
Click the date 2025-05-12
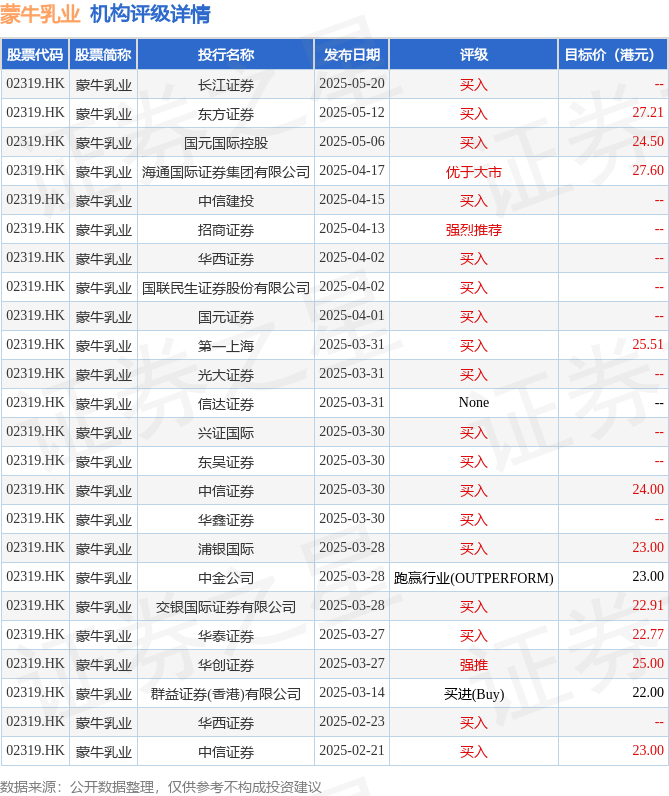click(352, 112)
